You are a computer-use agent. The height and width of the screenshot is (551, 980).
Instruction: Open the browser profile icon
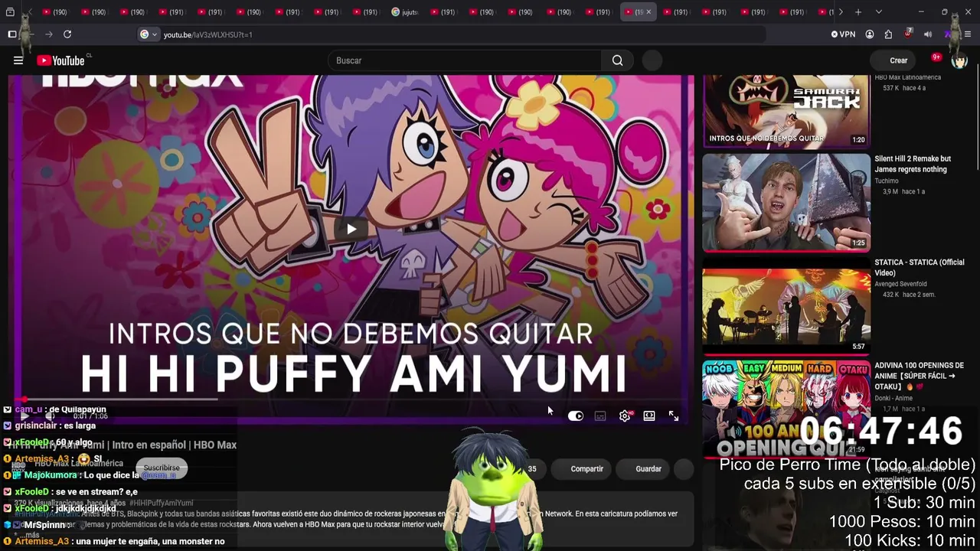click(870, 34)
